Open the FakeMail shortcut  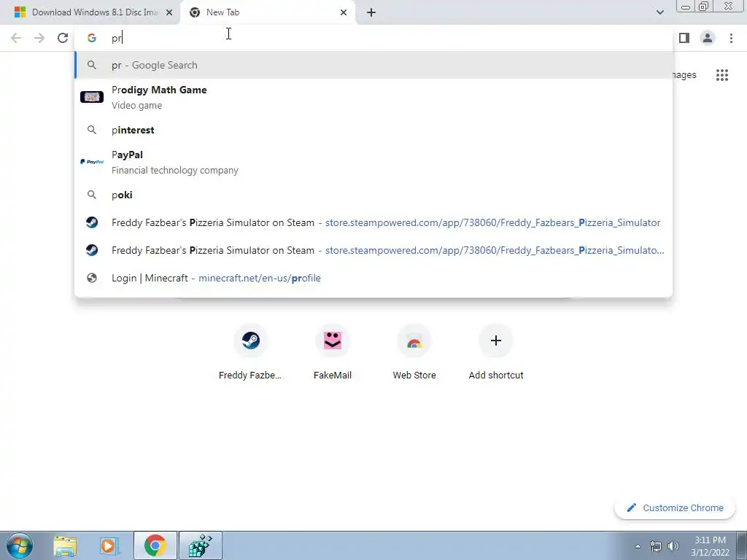coord(332,351)
